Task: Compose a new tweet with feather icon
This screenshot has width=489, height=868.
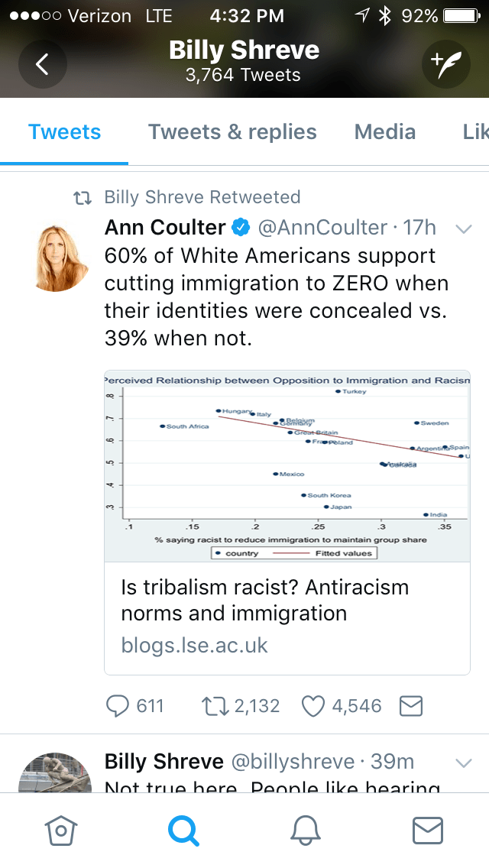Action: click(x=446, y=64)
